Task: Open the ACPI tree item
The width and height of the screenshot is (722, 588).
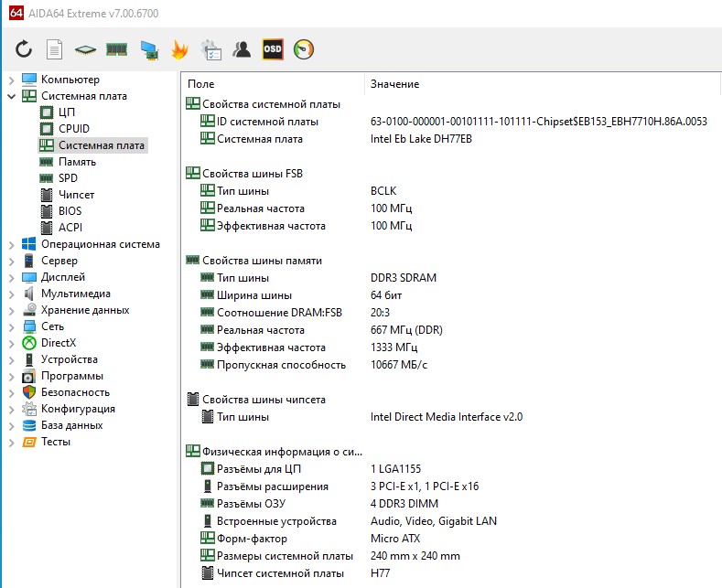Action: (x=70, y=228)
